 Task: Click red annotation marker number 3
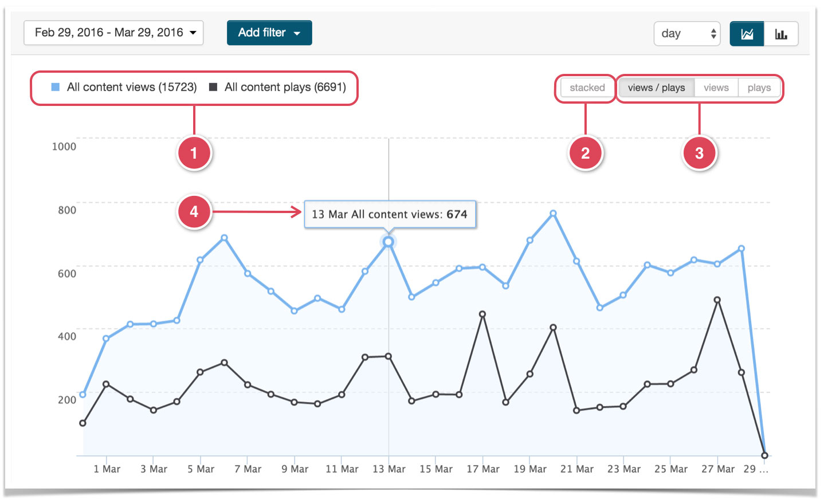(699, 153)
